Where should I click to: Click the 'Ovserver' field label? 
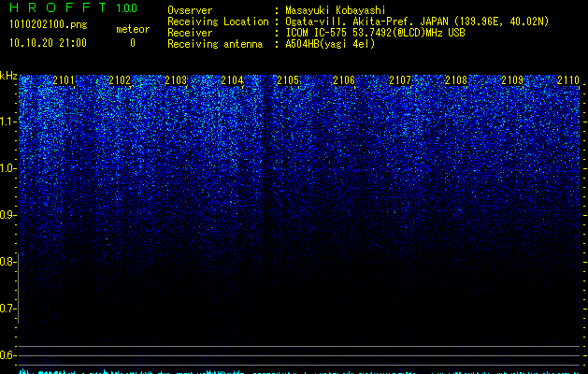190,10
